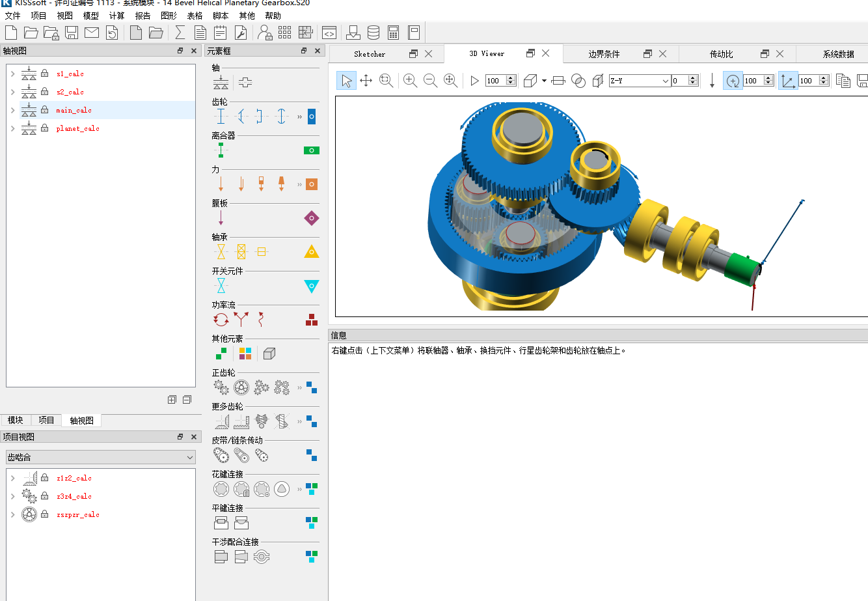This screenshot has height=601, width=868.
Task: Click the expand all button below shaft tree
Action: [172, 400]
